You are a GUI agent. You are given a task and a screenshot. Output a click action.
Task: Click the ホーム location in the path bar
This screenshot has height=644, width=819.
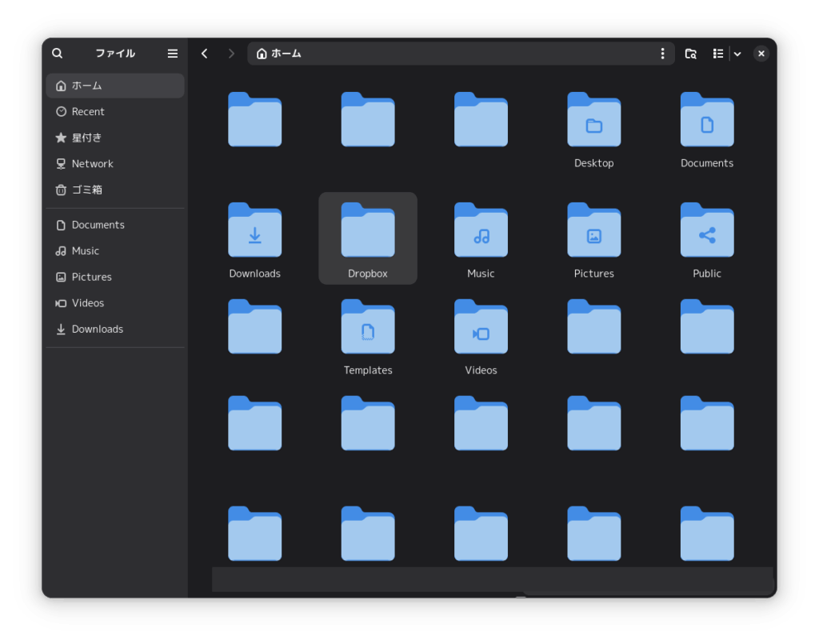[x=279, y=54]
